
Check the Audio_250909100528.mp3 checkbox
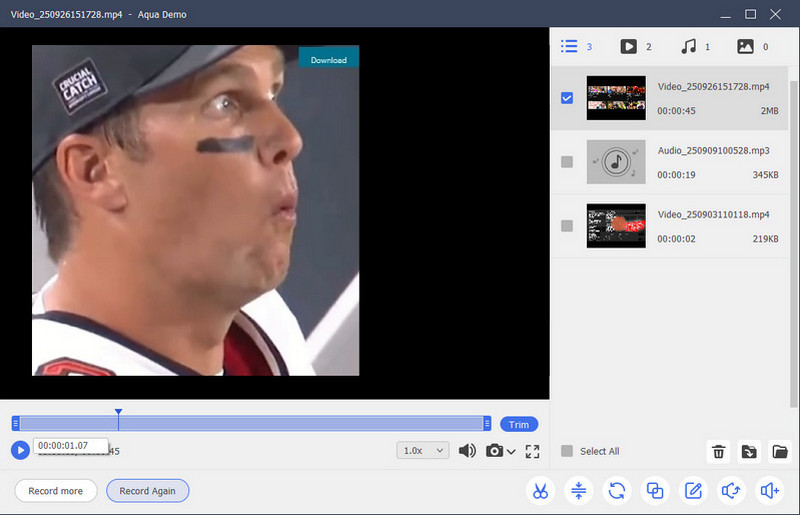[567, 162]
